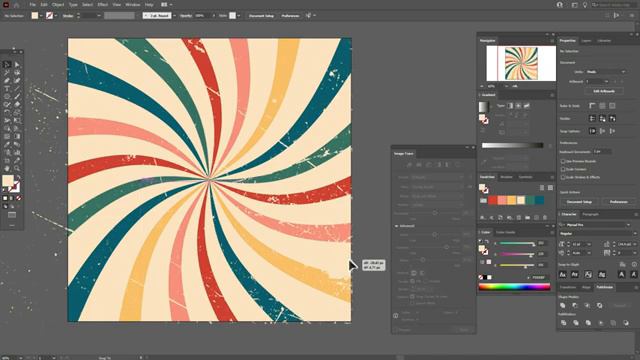Click the rainbow color spectrum bar
Image resolution: width=640 pixels, height=360 pixels.
514,287
